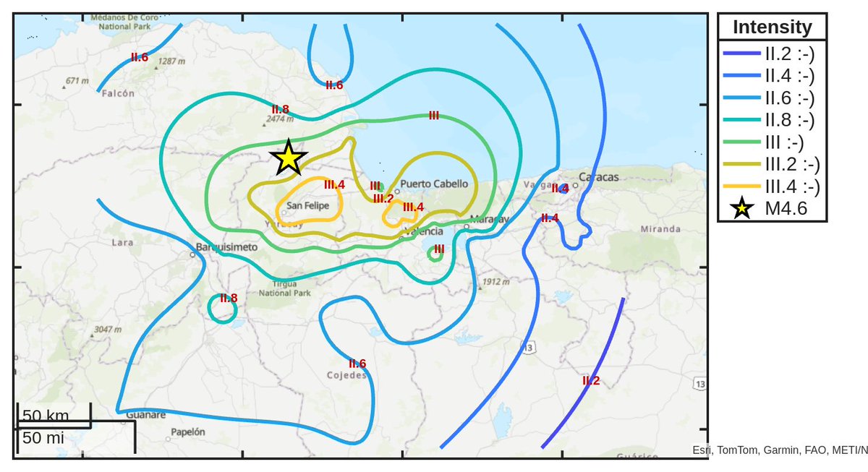Click the 671 m peak elevation marker

(75, 81)
